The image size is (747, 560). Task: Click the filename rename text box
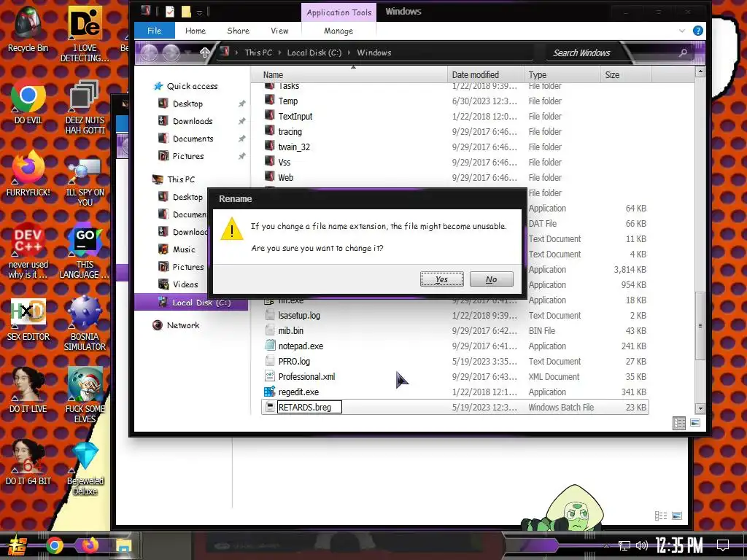point(309,407)
